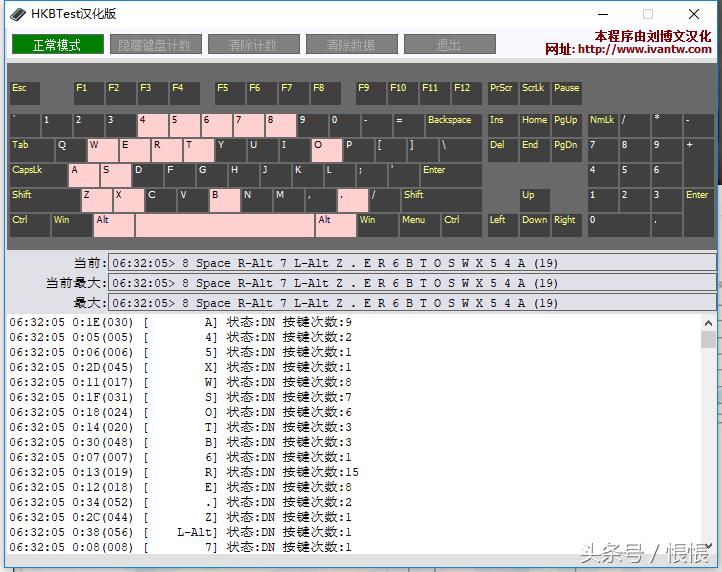Click the highlighted 8 key in number row
The image size is (722, 572).
281,126
